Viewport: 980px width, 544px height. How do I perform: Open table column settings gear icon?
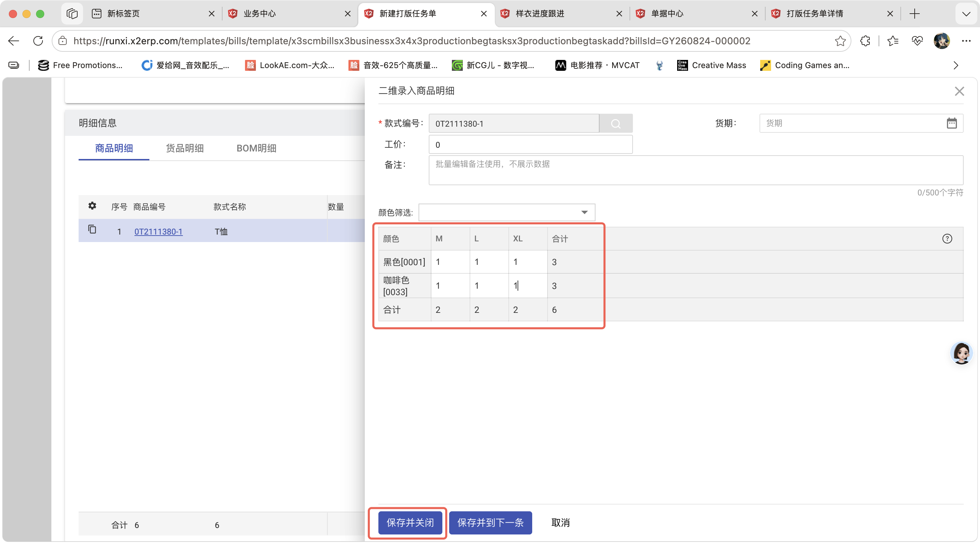pos(92,206)
